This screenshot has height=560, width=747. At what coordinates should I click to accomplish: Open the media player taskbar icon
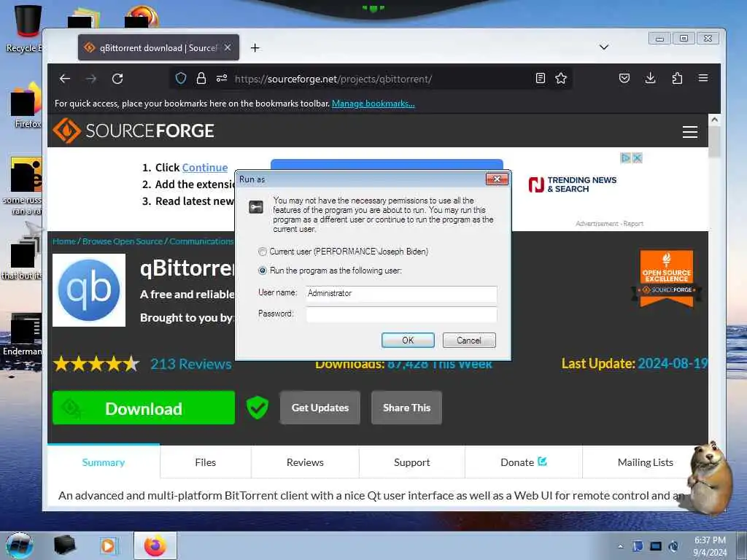coord(109,545)
